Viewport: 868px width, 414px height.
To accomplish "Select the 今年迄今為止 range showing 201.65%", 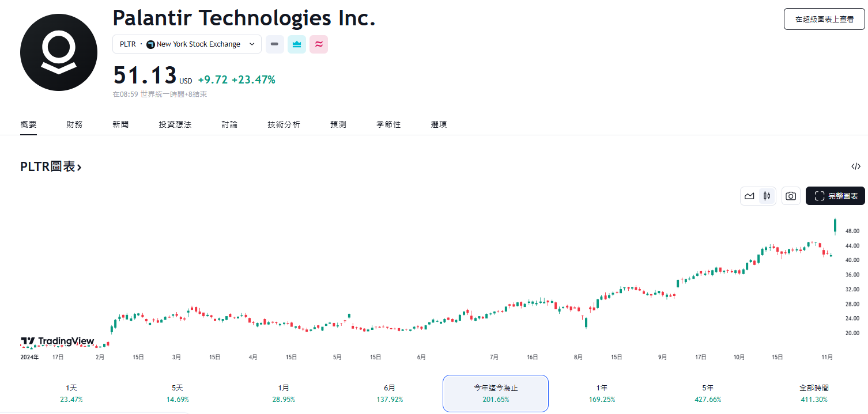I will click(x=495, y=393).
